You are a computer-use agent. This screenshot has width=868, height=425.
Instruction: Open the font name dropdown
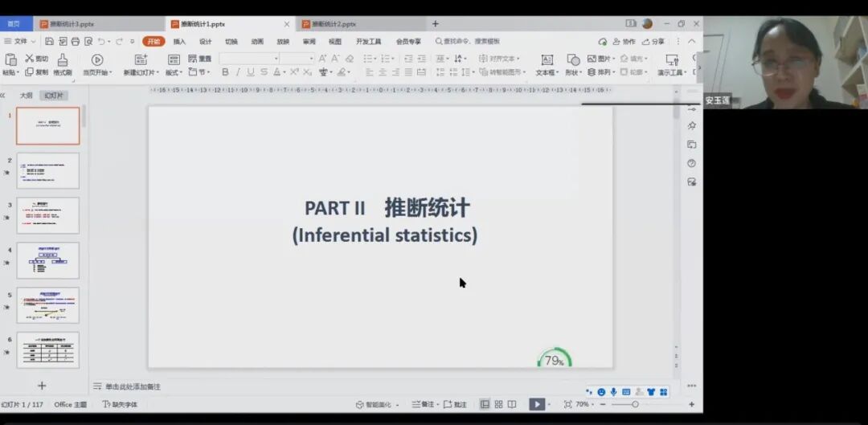pos(276,59)
